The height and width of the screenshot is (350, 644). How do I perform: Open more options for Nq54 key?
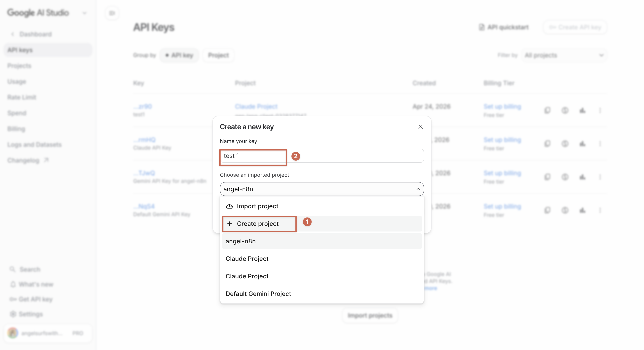click(x=600, y=210)
